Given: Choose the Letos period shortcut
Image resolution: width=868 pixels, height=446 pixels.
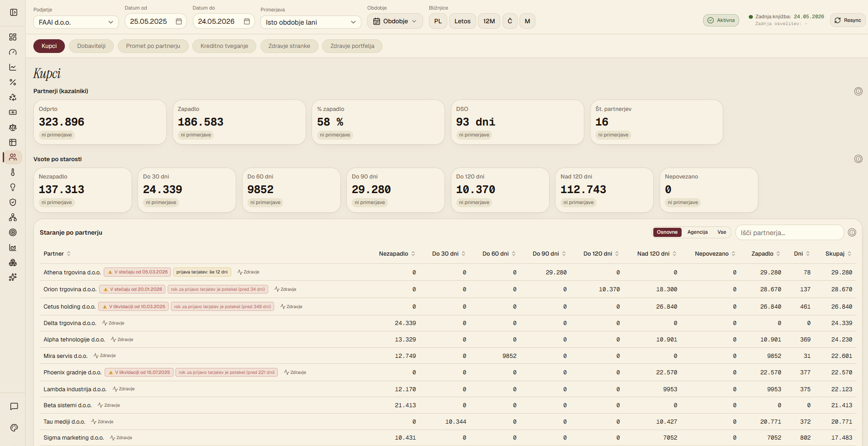Looking at the screenshot, I should (462, 21).
